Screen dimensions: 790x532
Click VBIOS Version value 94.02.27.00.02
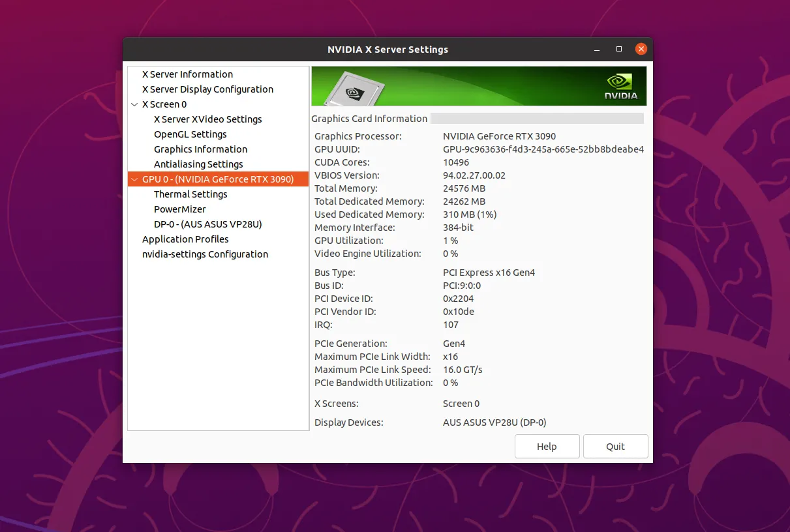pyautogui.click(x=474, y=175)
